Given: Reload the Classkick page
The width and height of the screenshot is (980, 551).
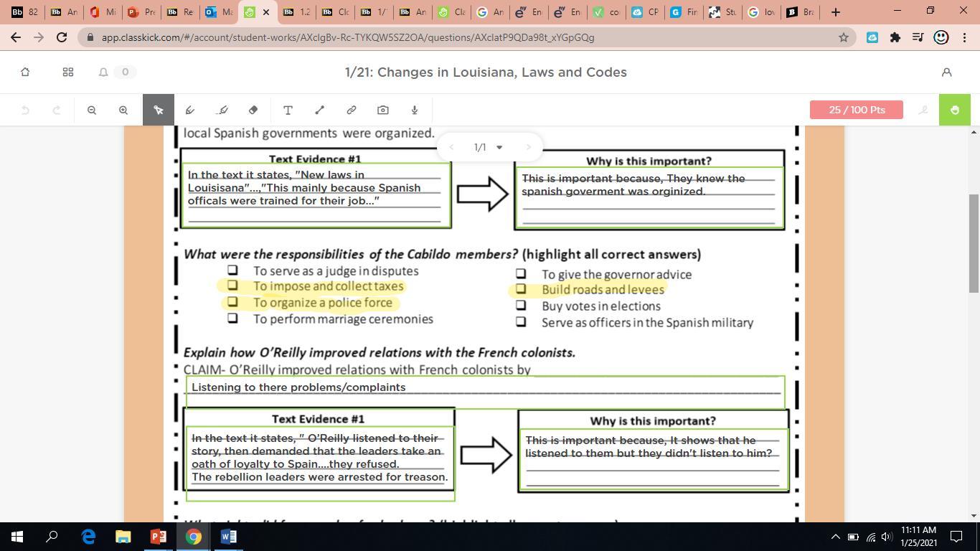Looking at the screenshot, I should pos(62,37).
